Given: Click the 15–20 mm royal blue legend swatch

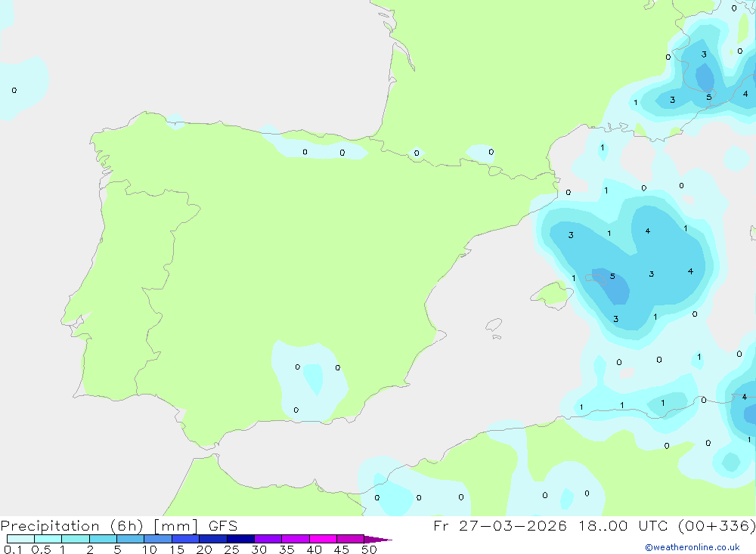Looking at the screenshot, I should pyautogui.click(x=186, y=539).
